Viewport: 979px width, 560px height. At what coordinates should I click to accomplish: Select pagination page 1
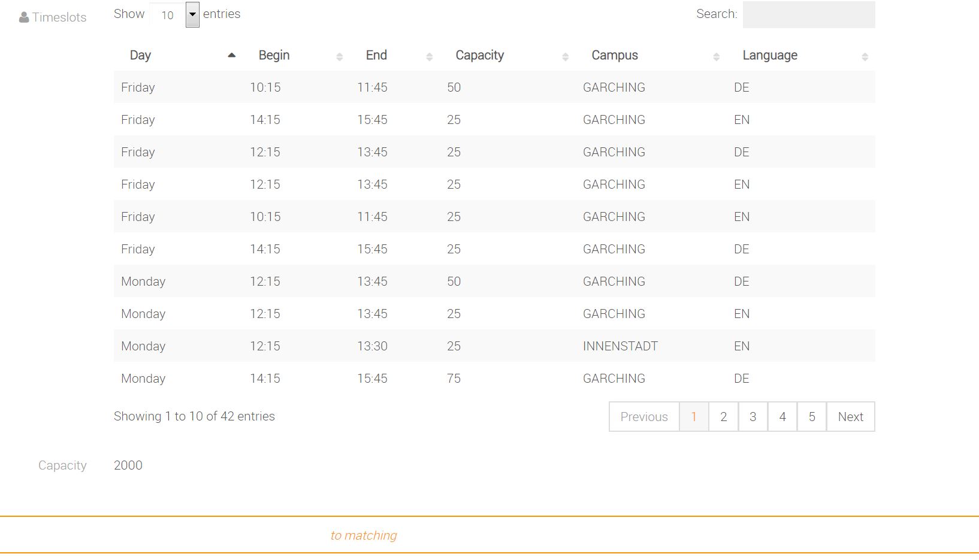694,417
